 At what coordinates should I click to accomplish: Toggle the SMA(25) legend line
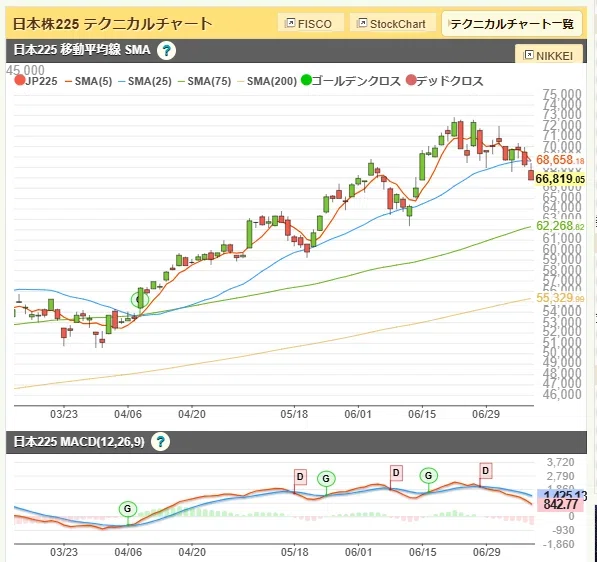click(145, 81)
